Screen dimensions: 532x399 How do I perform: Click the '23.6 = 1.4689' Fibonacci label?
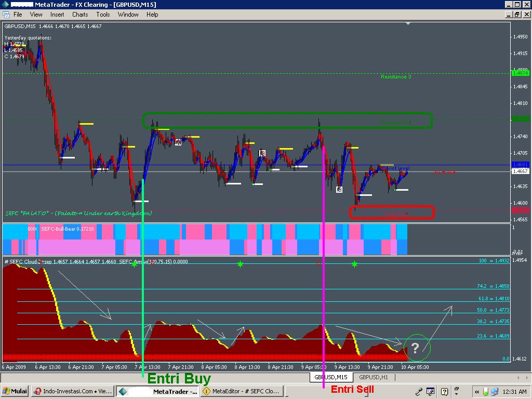tap(493, 336)
